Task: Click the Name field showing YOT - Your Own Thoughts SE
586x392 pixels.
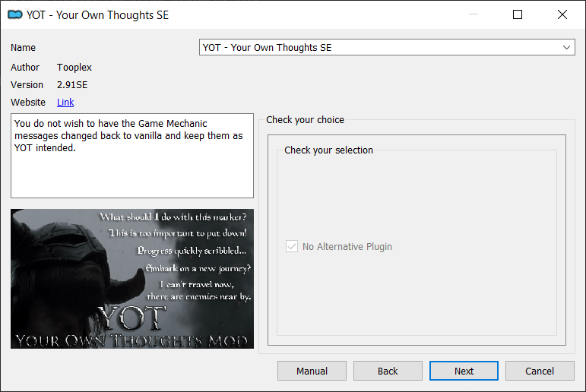Action: (387, 47)
